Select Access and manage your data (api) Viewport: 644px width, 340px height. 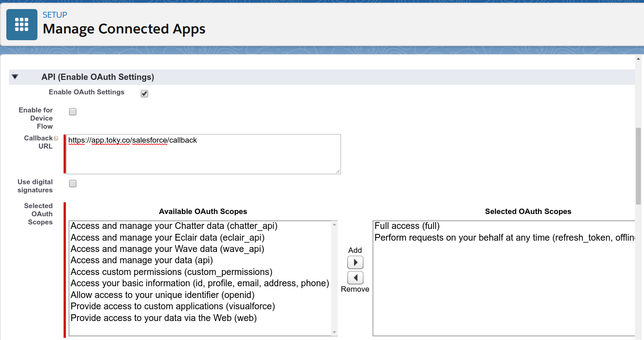pos(142,261)
